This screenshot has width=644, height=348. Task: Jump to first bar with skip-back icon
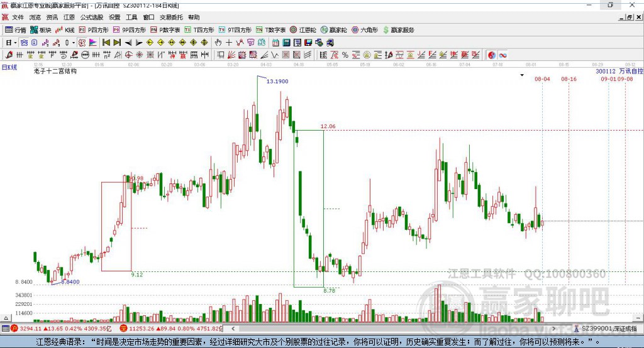[106, 43]
